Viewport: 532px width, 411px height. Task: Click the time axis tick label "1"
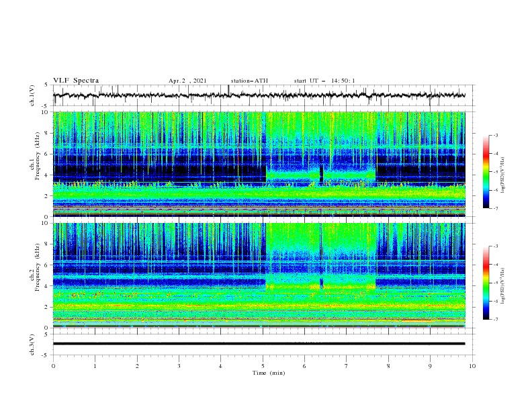pos(95,366)
